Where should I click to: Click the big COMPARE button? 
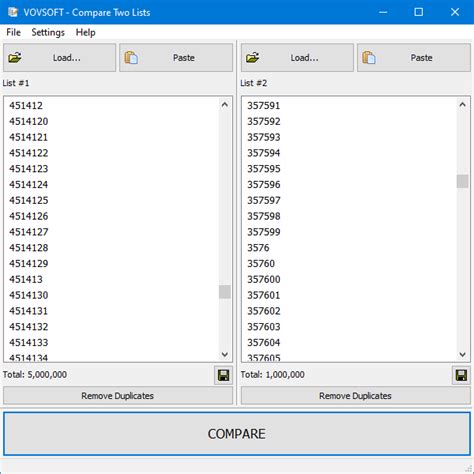pyautogui.click(x=237, y=434)
